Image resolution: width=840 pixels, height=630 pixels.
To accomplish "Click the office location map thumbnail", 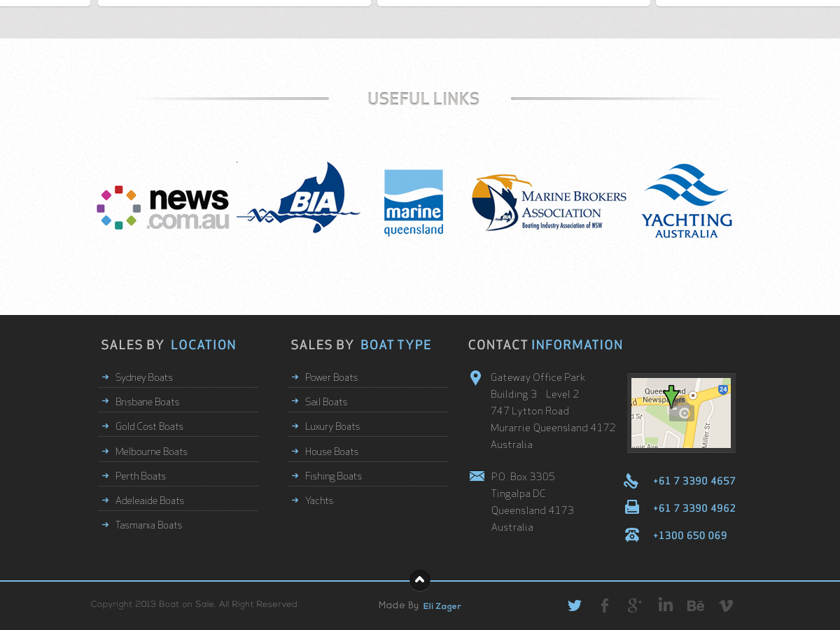I will tap(681, 413).
